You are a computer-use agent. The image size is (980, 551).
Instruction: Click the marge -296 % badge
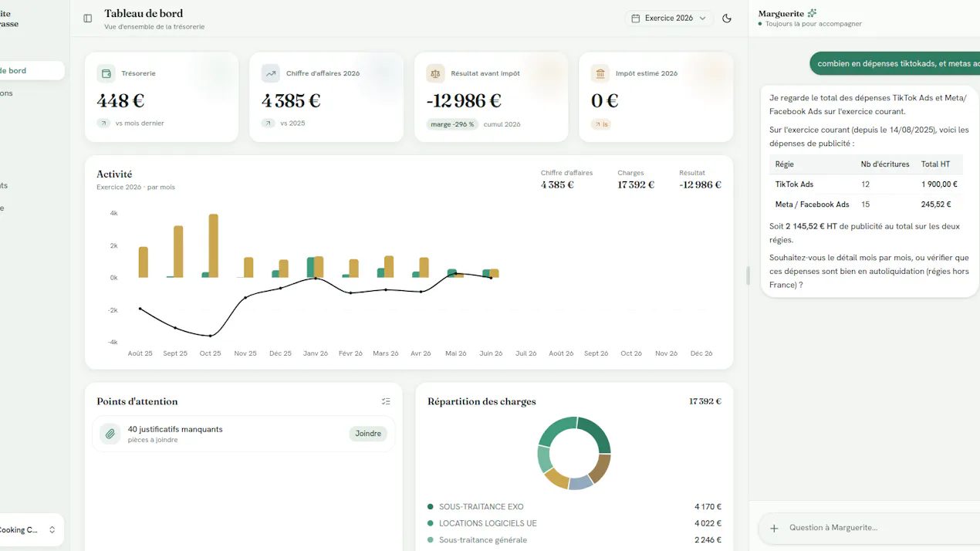coord(452,124)
